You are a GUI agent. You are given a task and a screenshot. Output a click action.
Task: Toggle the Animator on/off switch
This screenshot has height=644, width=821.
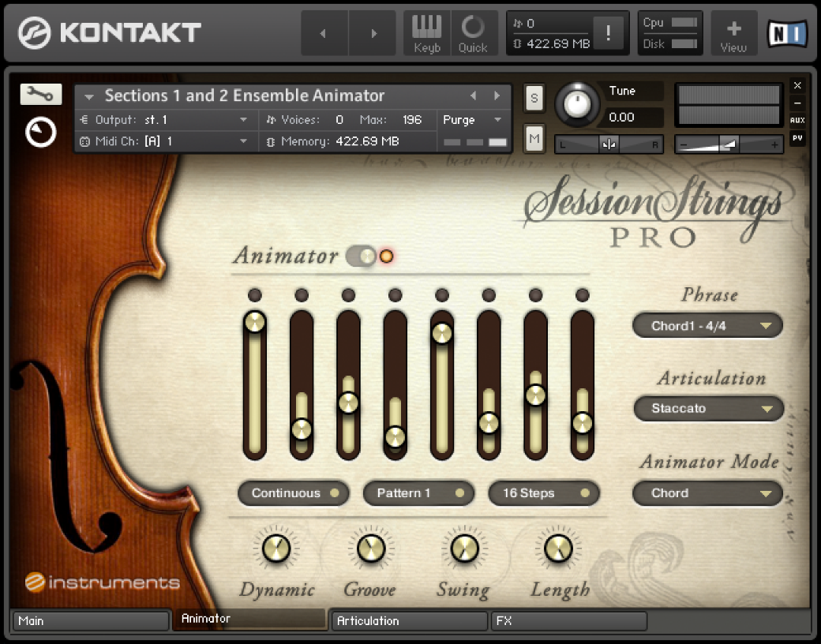click(361, 256)
